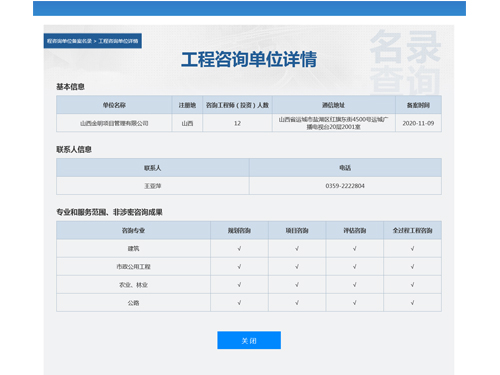Click the 备案时间 date 2020-11-09

click(x=418, y=123)
